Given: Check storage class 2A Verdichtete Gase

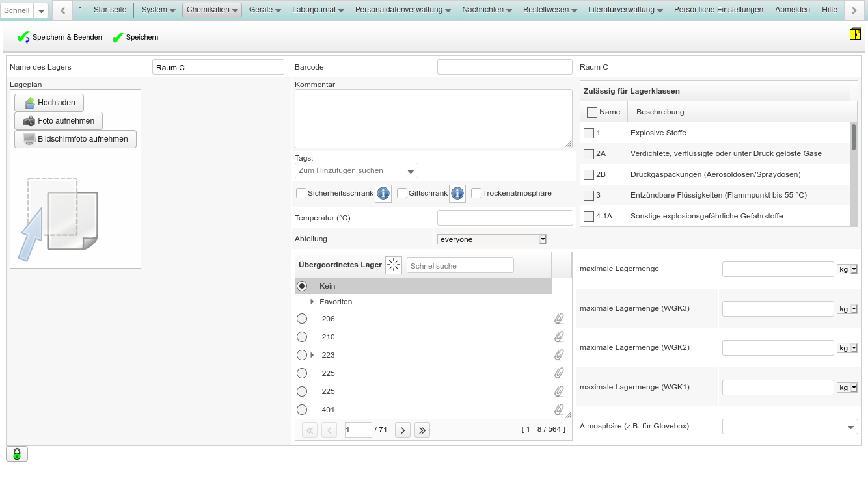Looking at the screenshot, I should coord(589,154).
